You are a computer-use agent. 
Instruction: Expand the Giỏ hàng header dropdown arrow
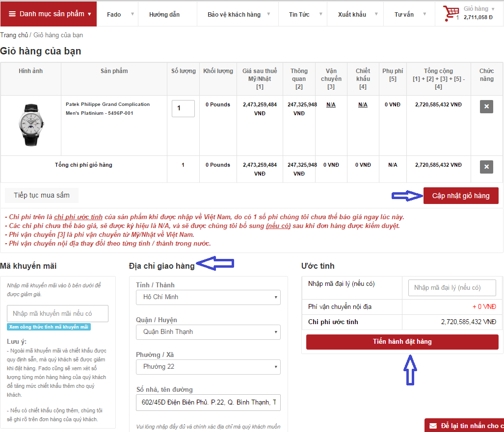click(x=493, y=9)
